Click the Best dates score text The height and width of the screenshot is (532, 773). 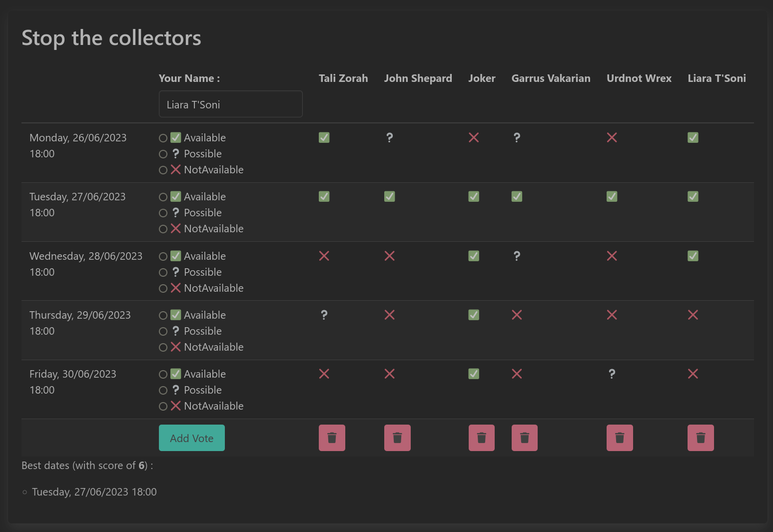[x=87, y=466]
